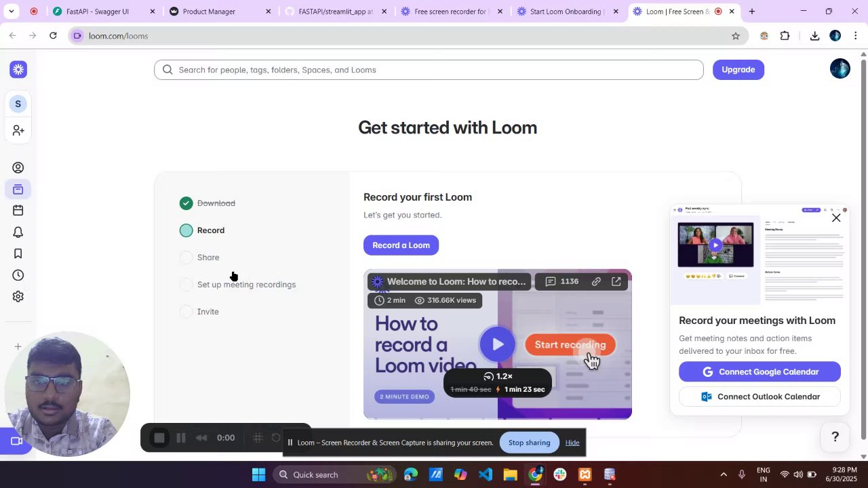This screenshot has height=488, width=868.
Task: Click the Record a Loom button
Action: [401, 245]
